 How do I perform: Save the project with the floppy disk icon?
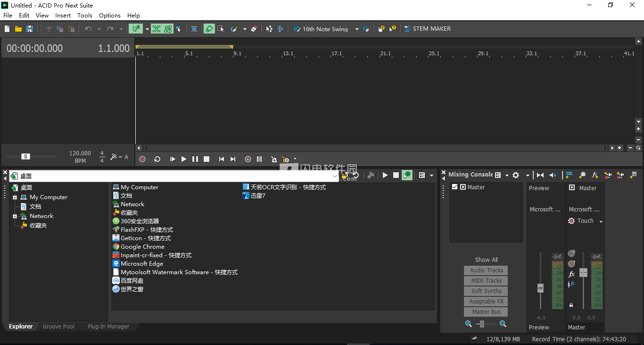pyautogui.click(x=30, y=29)
